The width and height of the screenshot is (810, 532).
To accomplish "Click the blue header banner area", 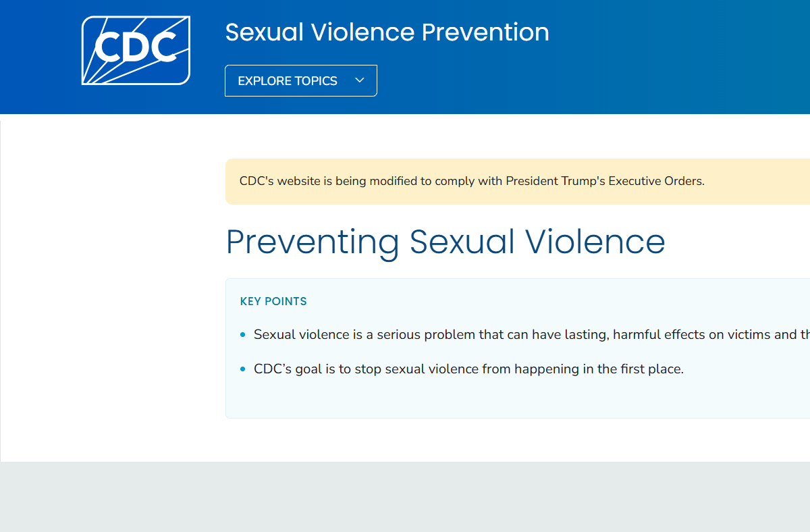I will 607,57.
